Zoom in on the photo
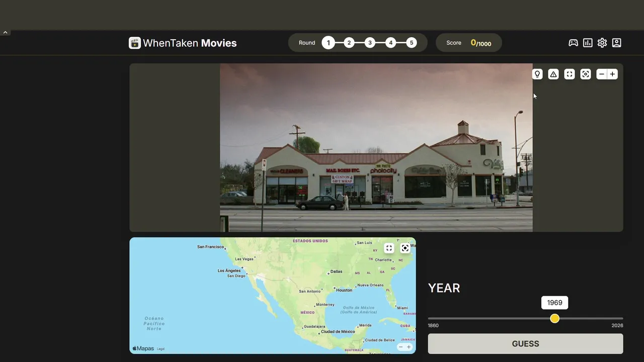Screen dimensions: 644x362 [x=612, y=74]
